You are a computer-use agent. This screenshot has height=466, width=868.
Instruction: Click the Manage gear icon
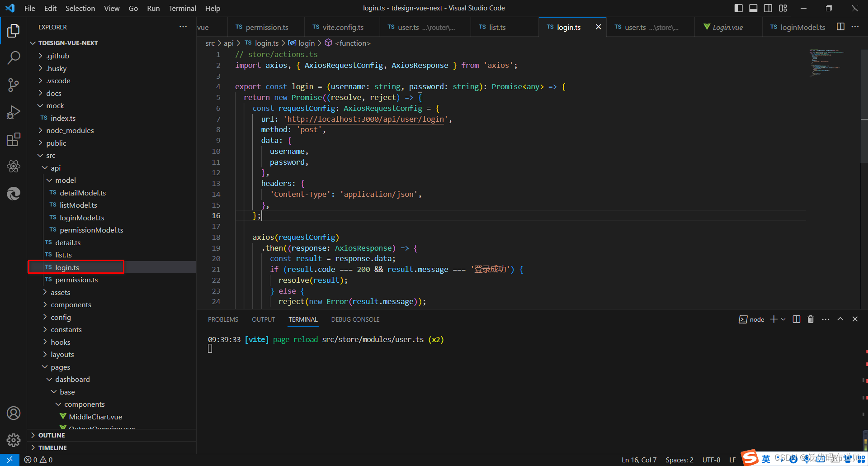click(x=14, y=440)
